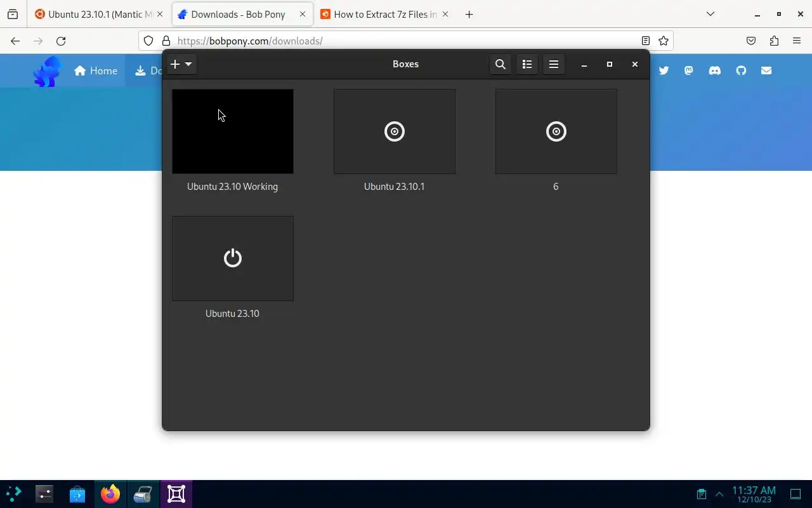Open a new browser tab
Image resolution: width=812 pixels, height=508 pixels.
pos(469,14)
